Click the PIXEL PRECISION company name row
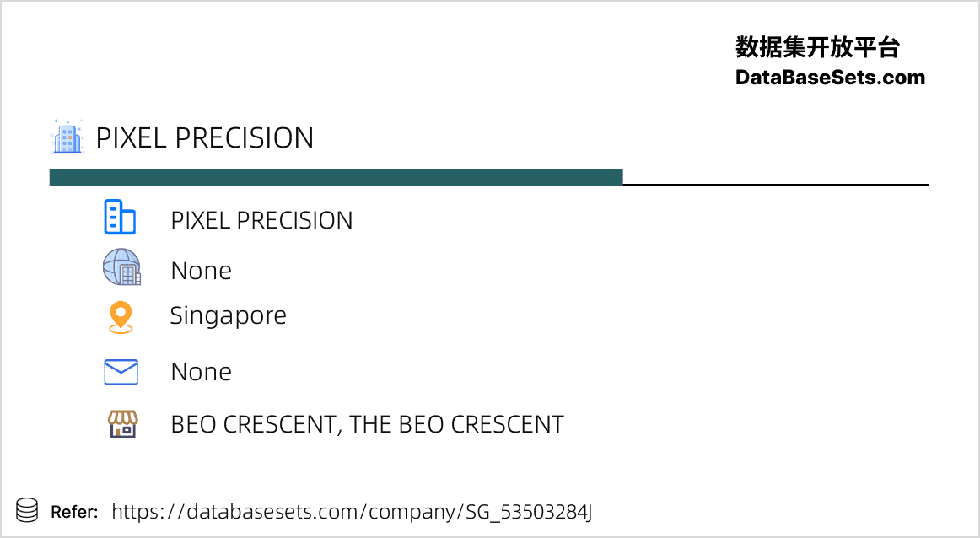Screen dimensions: 980x538 point(262,220)
